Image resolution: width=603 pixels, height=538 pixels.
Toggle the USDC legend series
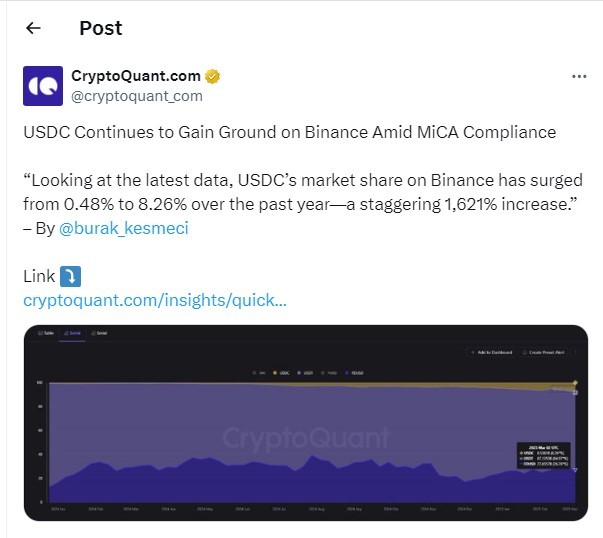pyautogui.click(x=281, y=373)
